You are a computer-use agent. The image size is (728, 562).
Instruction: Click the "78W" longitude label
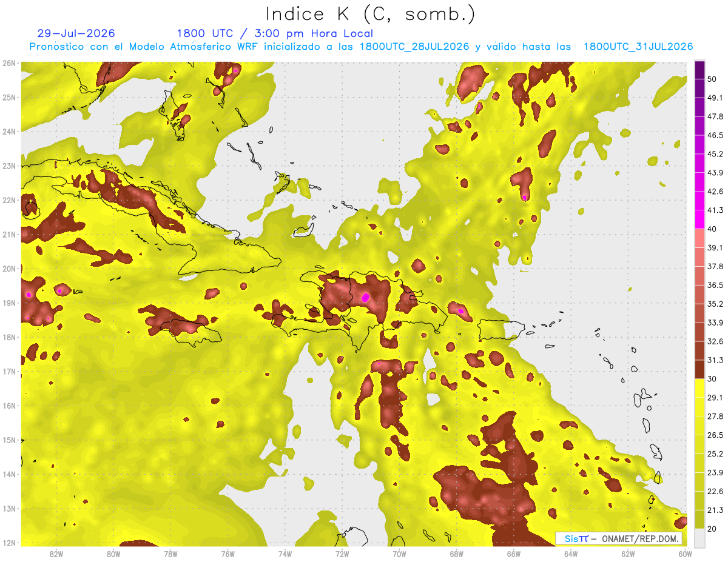(x=170, y=554)
